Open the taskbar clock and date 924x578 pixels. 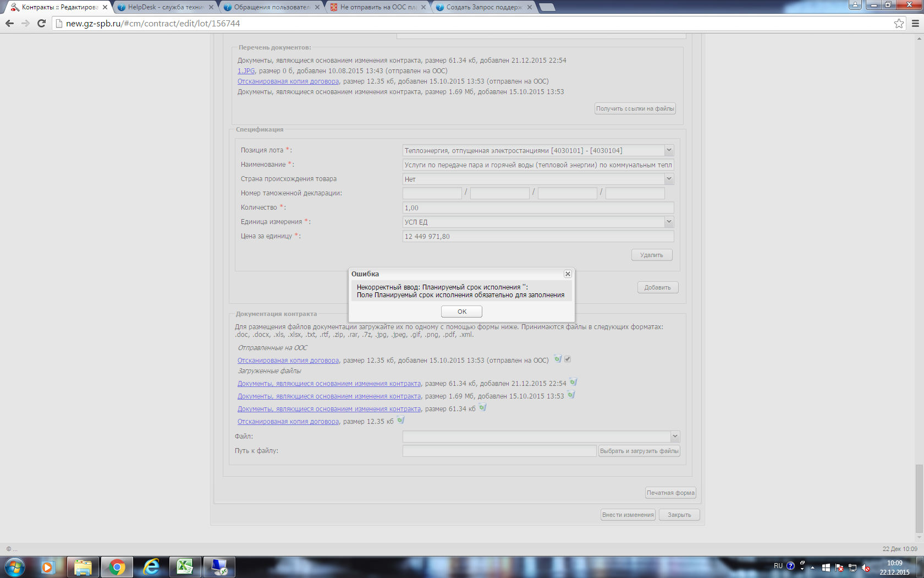coord(894,568)
